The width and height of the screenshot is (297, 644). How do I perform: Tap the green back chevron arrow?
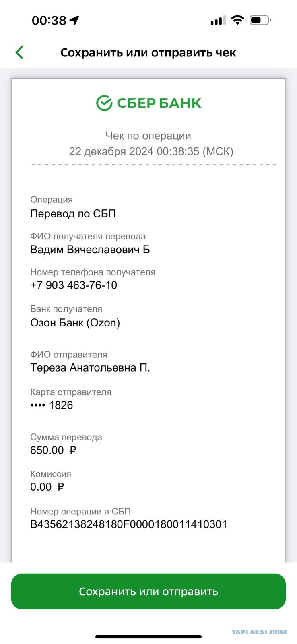19,52
